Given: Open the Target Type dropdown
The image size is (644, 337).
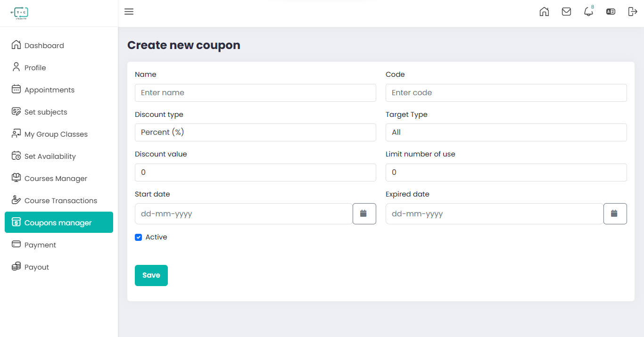Looking at the screenshot, I should tap(506, 132).
